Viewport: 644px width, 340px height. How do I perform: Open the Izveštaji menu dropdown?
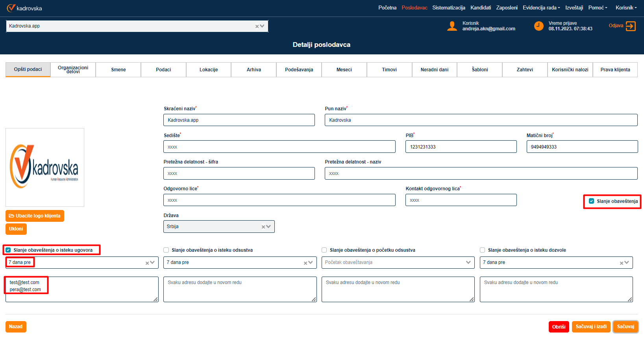click(x=574, y=8)
